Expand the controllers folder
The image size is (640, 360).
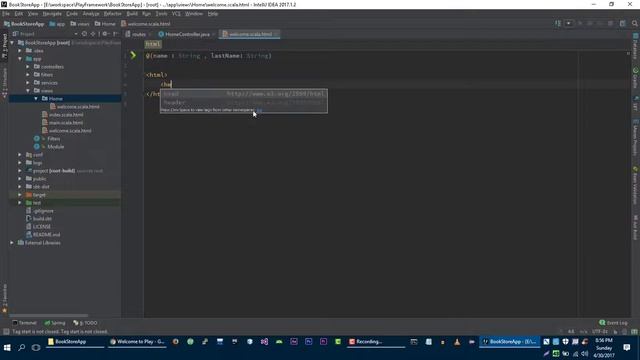(28, 67)
